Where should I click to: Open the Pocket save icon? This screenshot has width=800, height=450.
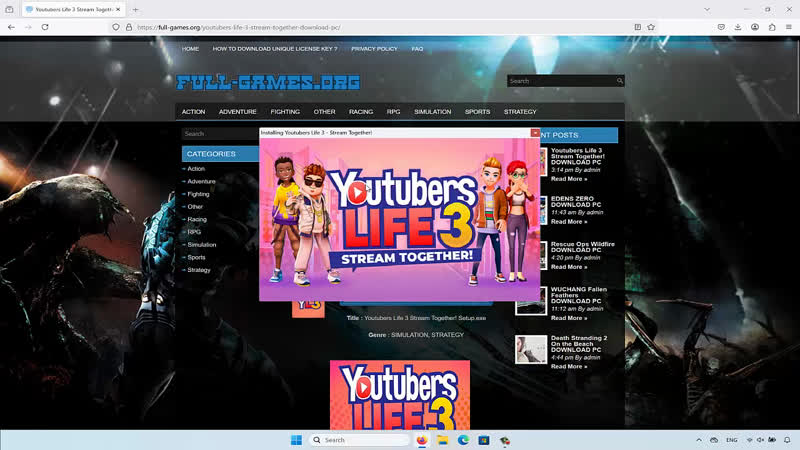point(721,27)
